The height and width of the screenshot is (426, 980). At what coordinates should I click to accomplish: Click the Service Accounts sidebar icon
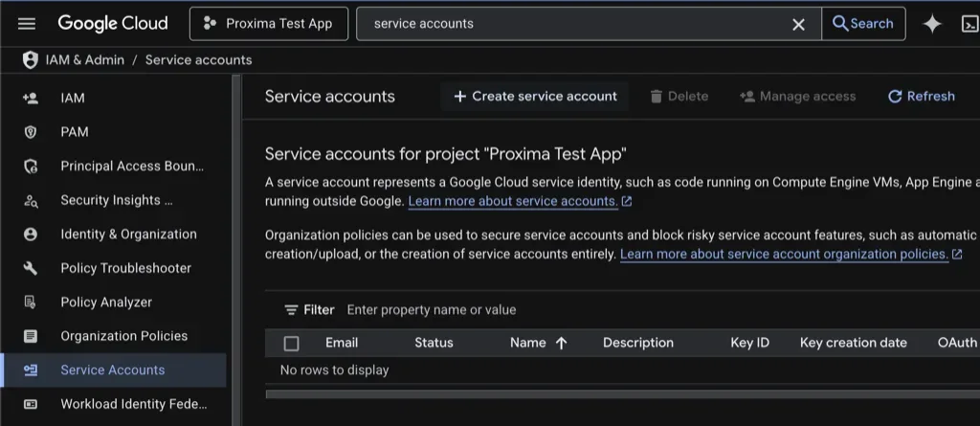click(30, 370)
